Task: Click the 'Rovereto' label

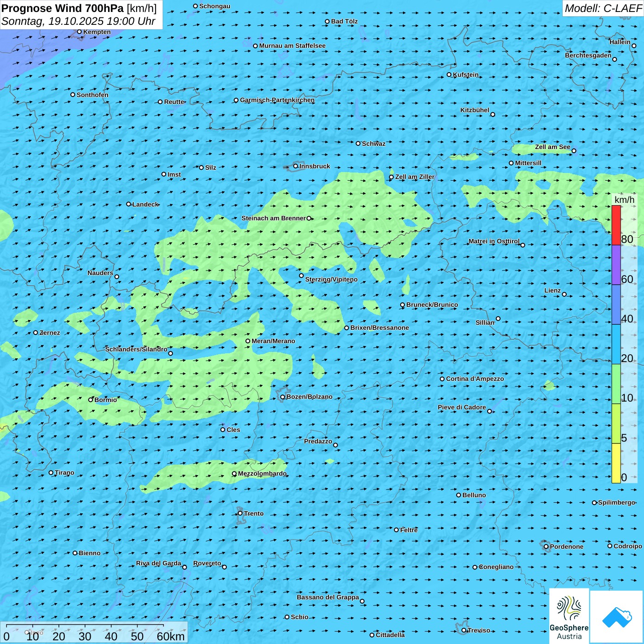Action: point(207,563)
